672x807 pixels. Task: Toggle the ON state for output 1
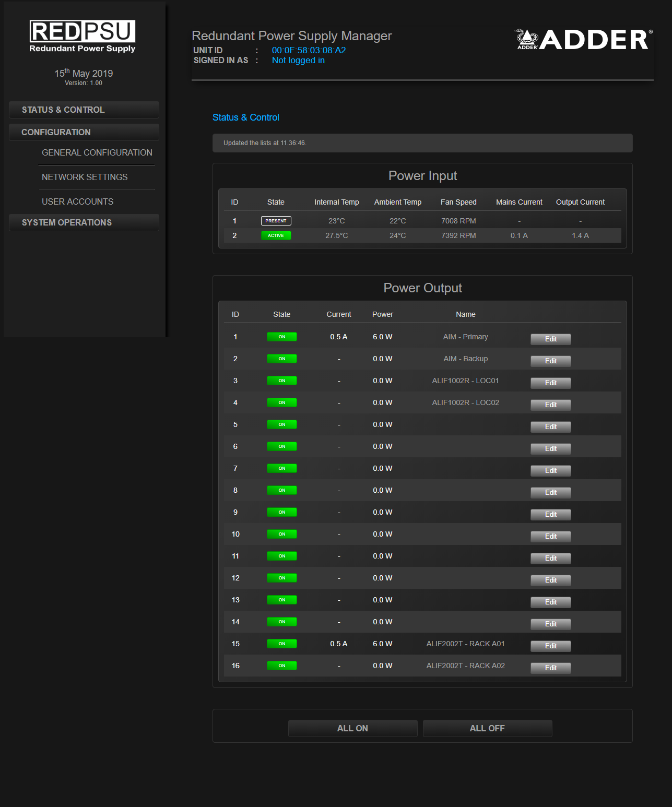pos(281,337)
